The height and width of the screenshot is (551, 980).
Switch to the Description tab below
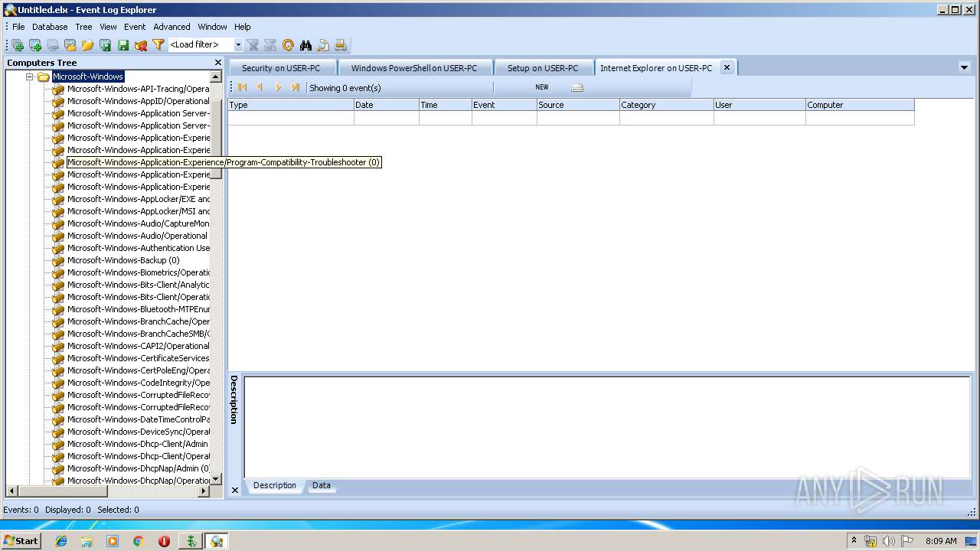[x=275, y=485]
